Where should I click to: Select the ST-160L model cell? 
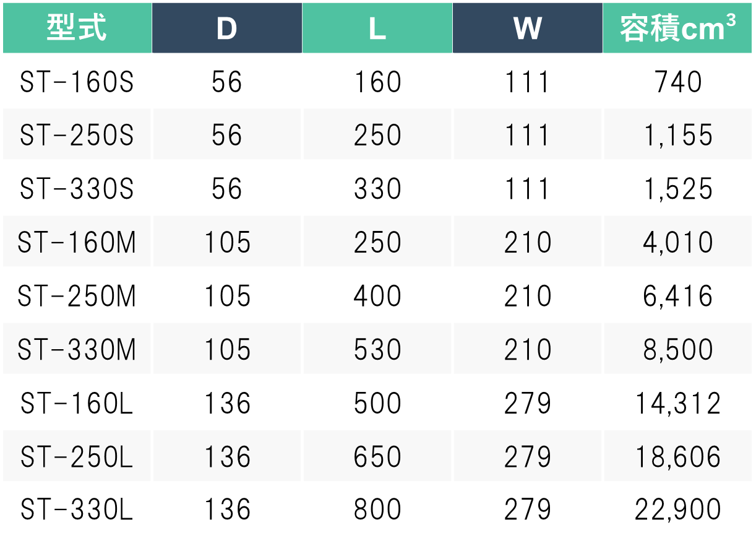77,403
